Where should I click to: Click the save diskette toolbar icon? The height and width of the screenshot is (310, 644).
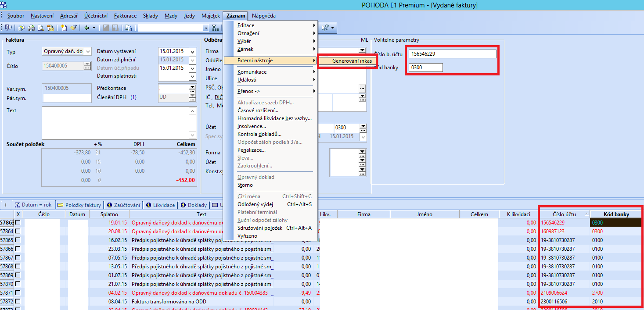(x=106, y=28)
